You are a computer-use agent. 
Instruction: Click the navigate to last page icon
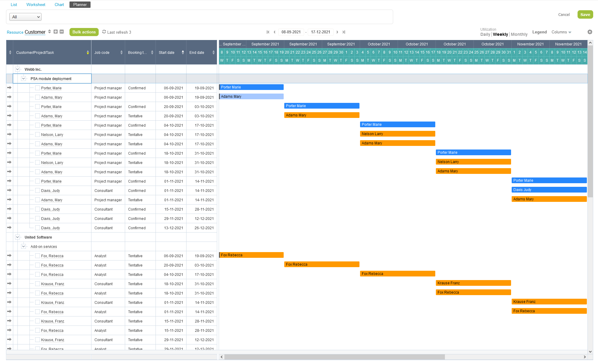point(345,32)
